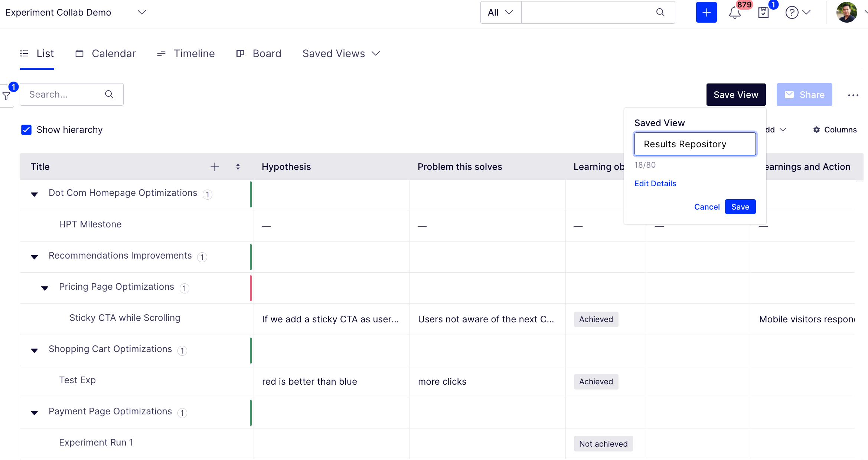The image size is (868, 460).
Task: Click Save in the Saved View popup
Action: click(740, 207)
